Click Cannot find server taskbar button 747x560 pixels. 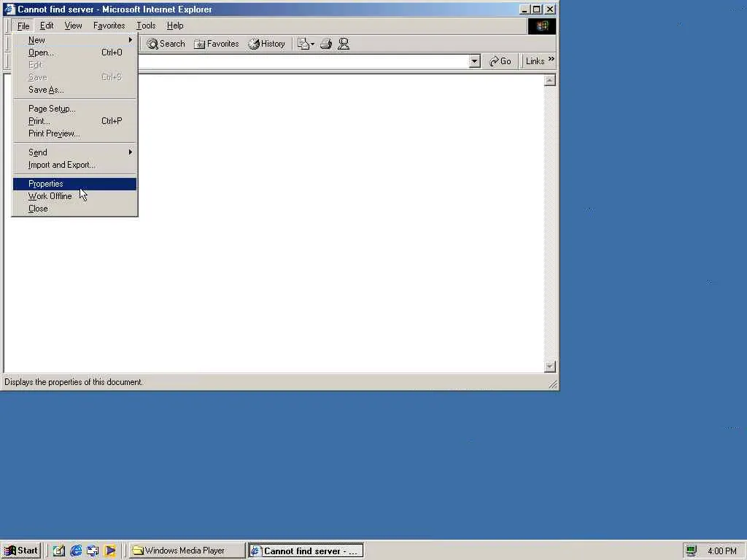point(306,551)
